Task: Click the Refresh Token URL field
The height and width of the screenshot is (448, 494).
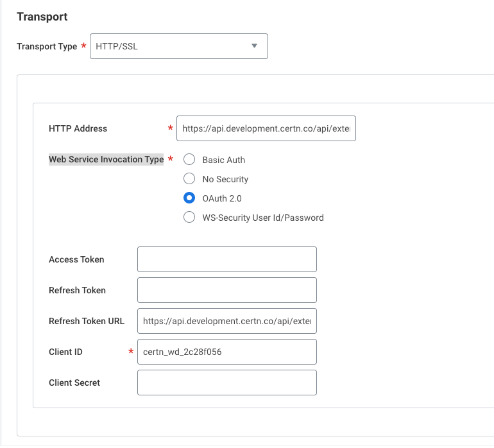Action: click(x=227, y=321)
